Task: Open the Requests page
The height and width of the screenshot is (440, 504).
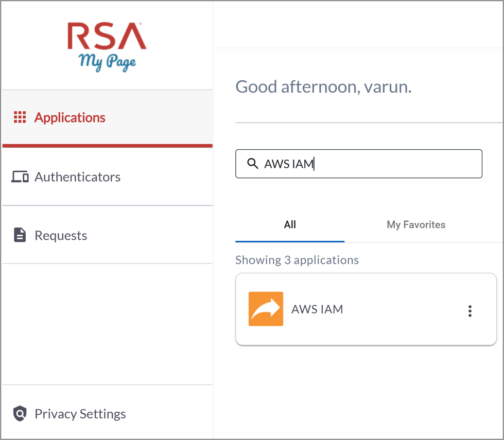Action: pos(108,235)
